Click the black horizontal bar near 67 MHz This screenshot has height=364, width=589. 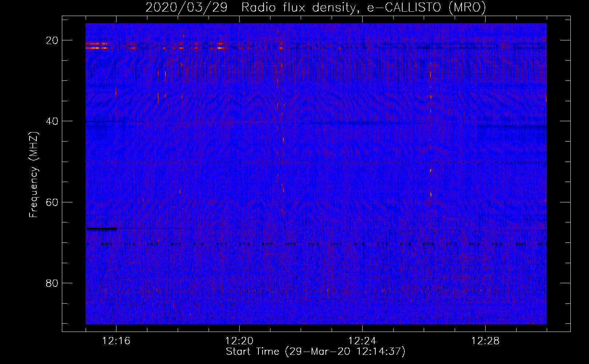tap(102, 229)
